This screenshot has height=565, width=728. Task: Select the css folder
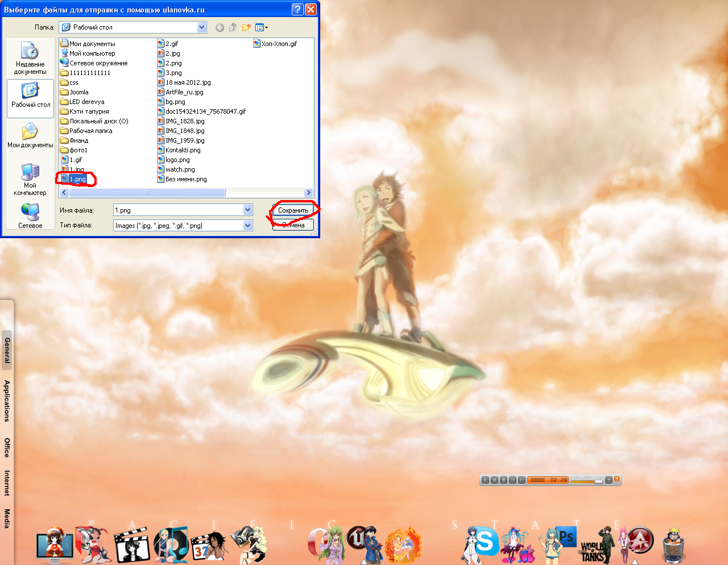click(69, 82)
